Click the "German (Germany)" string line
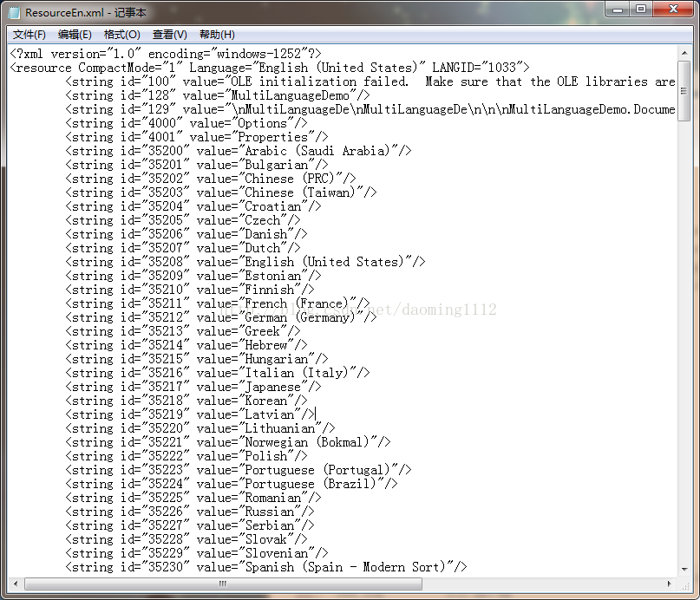 (221, 316)
